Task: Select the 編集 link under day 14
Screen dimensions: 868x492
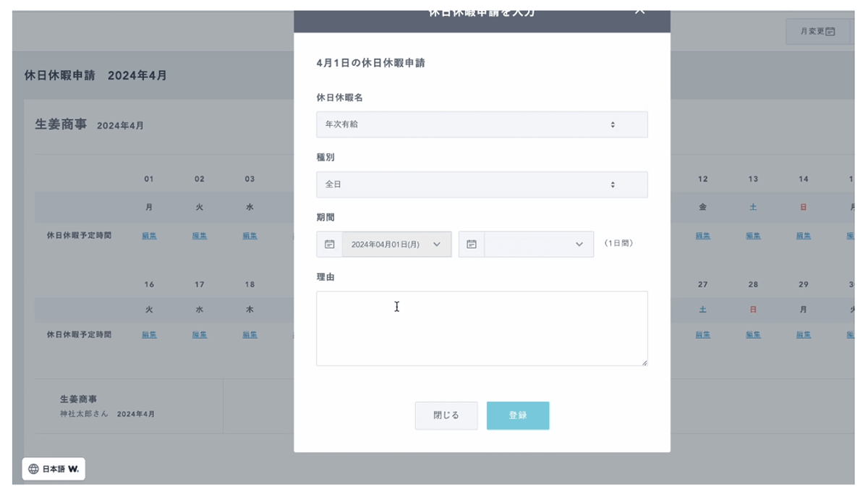Action: [804, 236]
